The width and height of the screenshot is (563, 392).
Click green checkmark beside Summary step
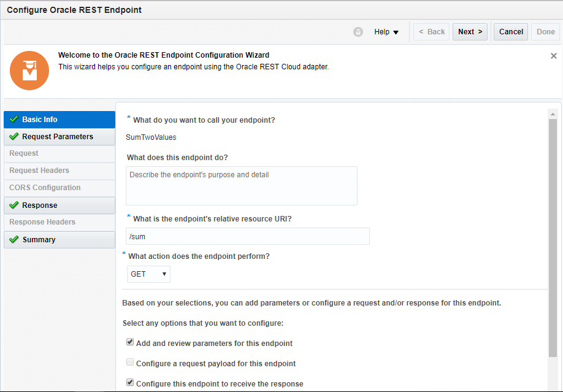[x=13, y=239]
